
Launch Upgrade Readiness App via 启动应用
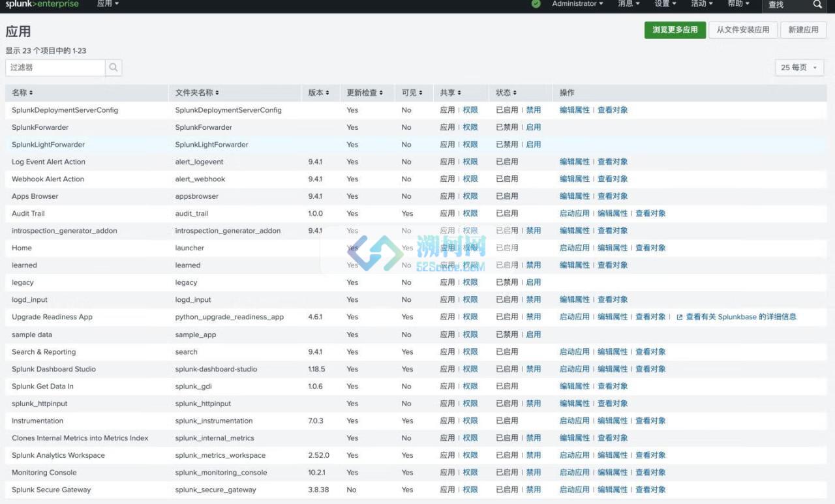pos(575,317)
